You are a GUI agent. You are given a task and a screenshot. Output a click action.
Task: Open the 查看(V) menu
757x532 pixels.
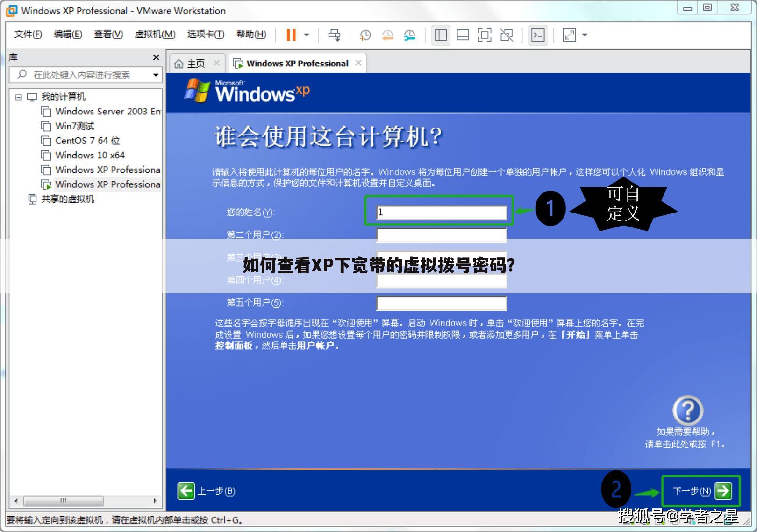[x=108, y=35]
